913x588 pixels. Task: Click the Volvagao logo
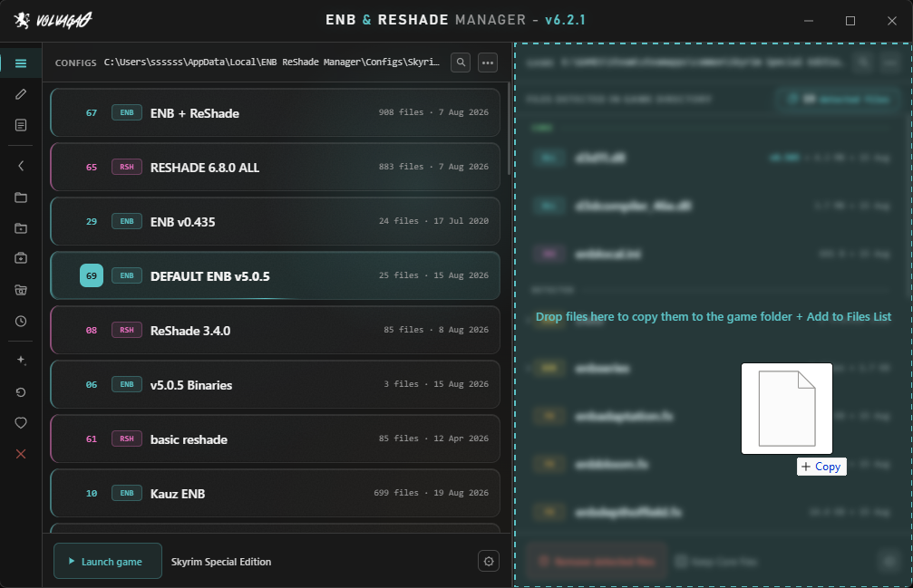coord(53,20)
